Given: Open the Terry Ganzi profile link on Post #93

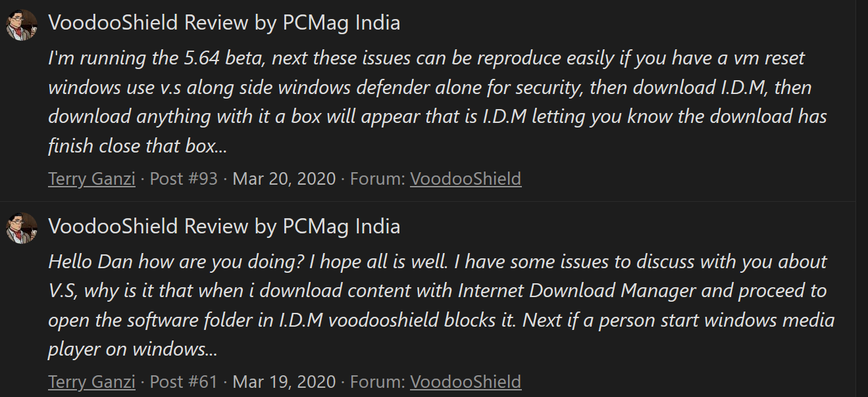Looking at the screenshot, I should [91, 179].
